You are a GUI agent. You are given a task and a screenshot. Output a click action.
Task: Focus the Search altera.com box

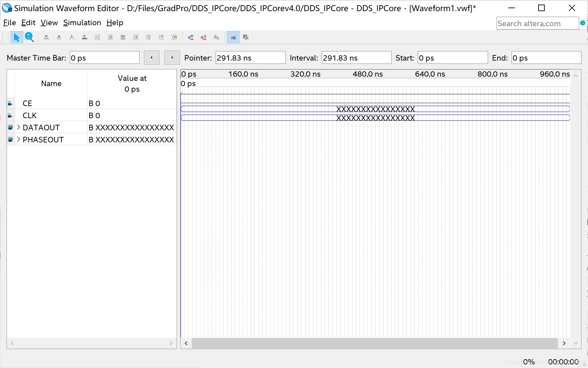point(538,24)
